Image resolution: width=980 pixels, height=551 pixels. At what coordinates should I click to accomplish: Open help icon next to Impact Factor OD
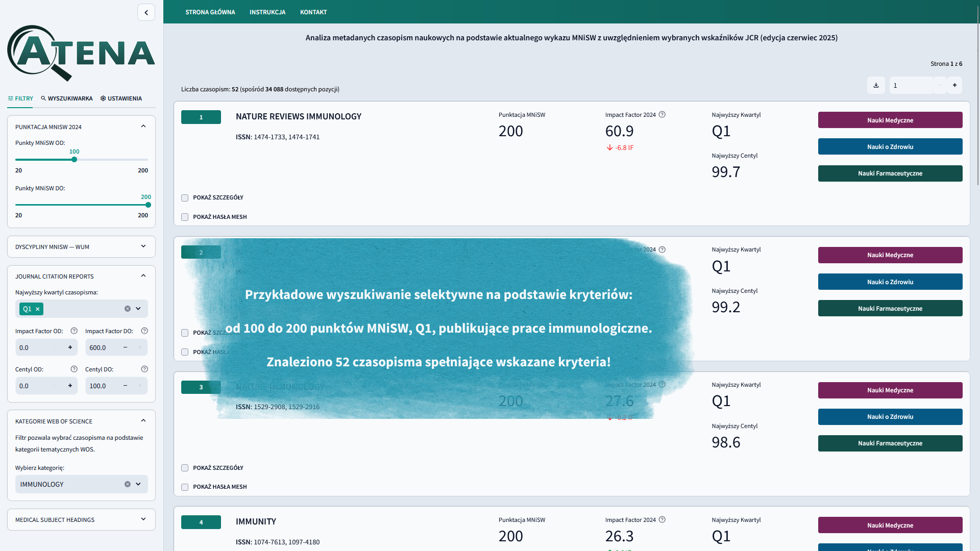tap(74, 331)
